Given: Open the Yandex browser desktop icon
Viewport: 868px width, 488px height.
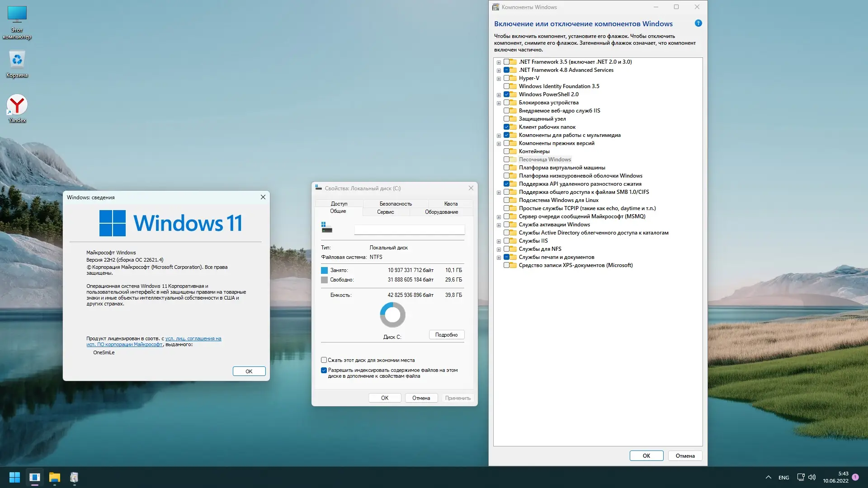Looking at the screenshot, I should click(x=17, y=105).
